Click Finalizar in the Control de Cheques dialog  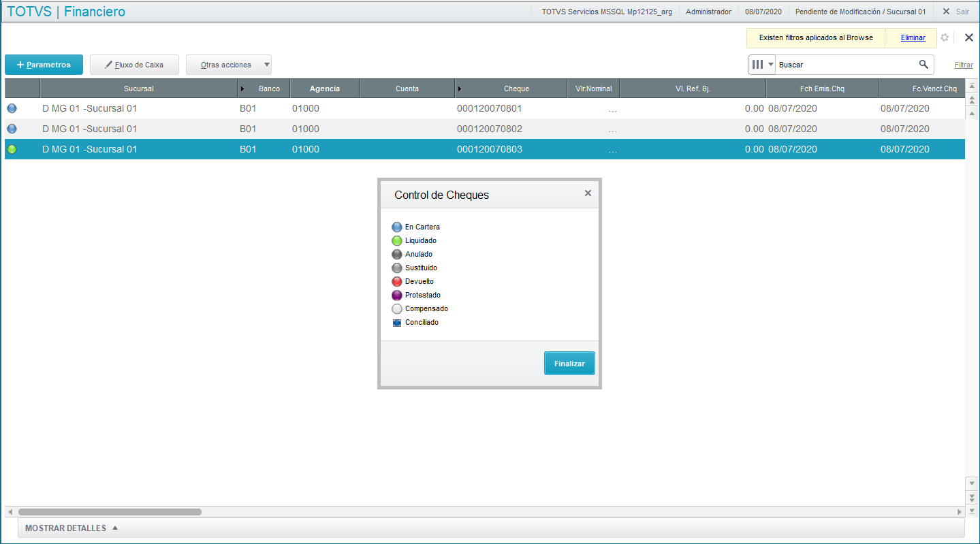569,364
